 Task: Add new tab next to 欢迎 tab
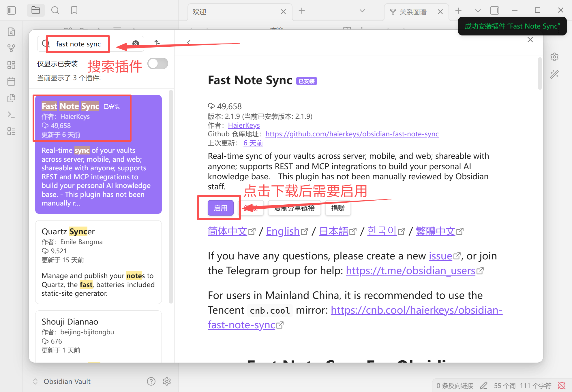coord(302,11)
